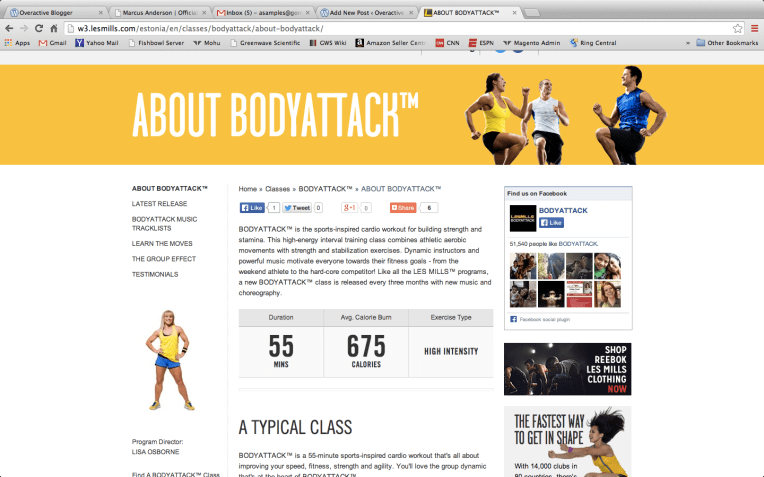
Task: Click LISA OSBORNE program director name
Action: coord(155,452)
